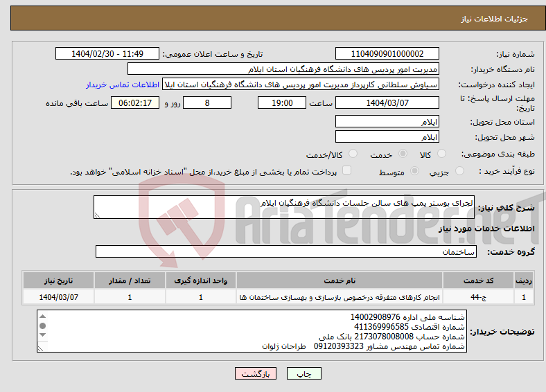Click the delivery city field ایلام
The height and width of the screenshot is (392, 546).
click(387, 136)
